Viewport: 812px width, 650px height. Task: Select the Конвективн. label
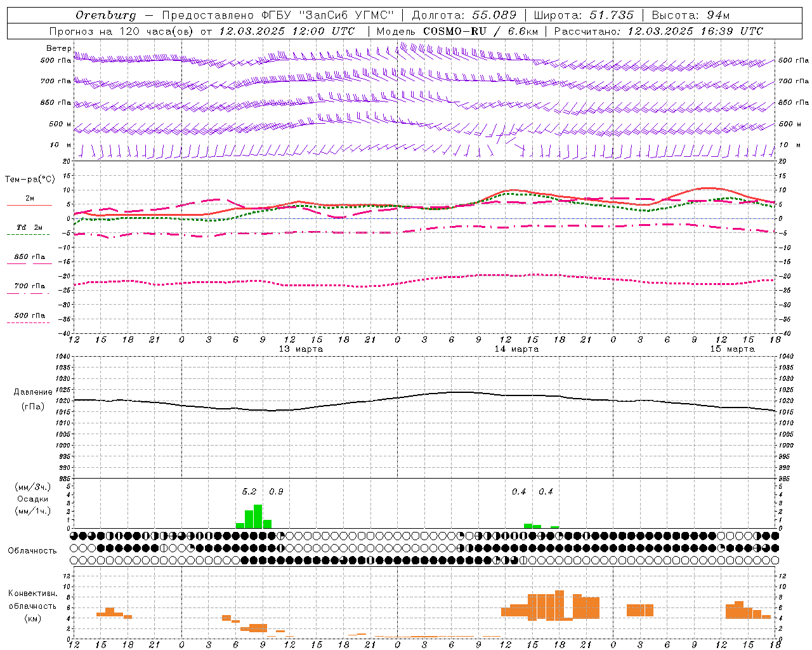pyautogui.click(x=33, y=594)
